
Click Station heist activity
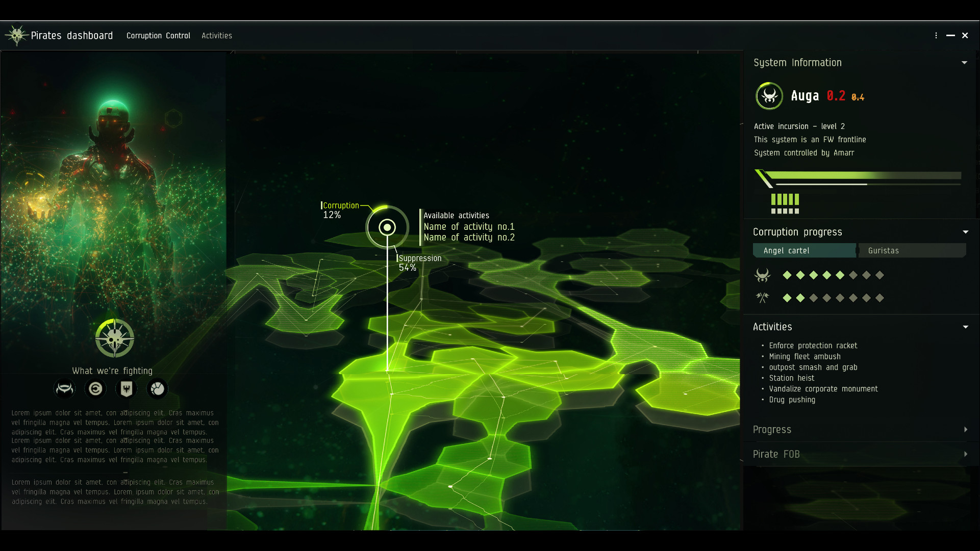click(792, 378)
